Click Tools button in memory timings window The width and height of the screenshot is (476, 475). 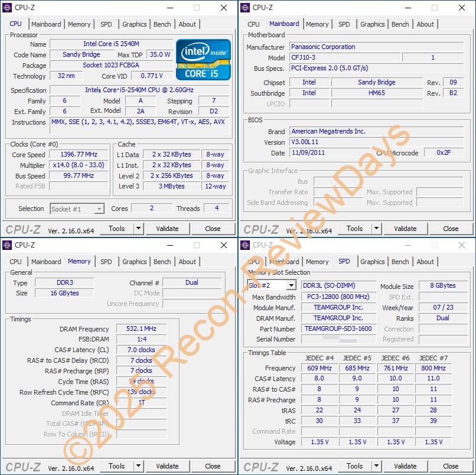(116, 466)
